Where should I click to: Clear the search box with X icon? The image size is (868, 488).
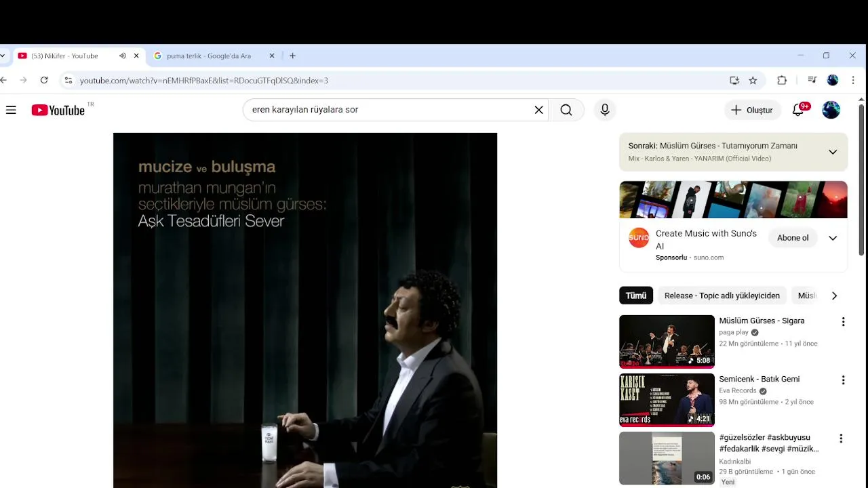538,110
